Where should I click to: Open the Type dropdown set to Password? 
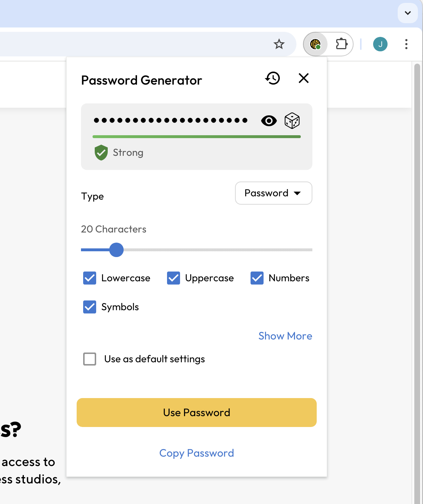click(x=273, y=193)
